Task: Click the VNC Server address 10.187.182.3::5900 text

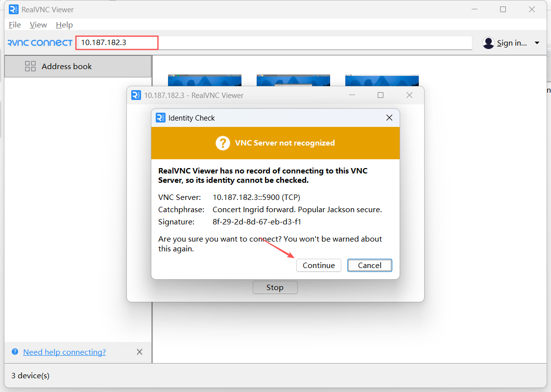Action: coord(256,197)
